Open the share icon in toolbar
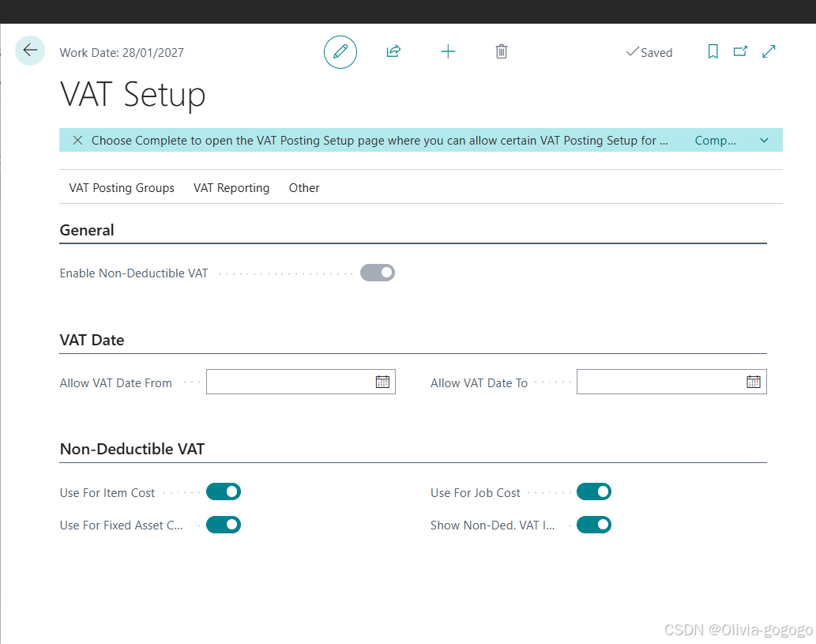This screenshot has height=644, width=816. coord(393,51)
